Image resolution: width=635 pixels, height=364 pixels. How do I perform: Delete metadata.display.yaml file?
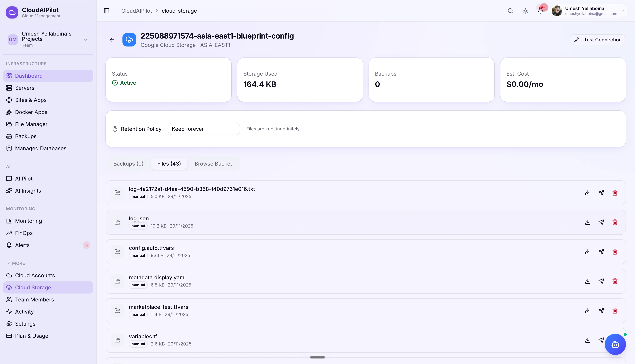pos(615,281)
